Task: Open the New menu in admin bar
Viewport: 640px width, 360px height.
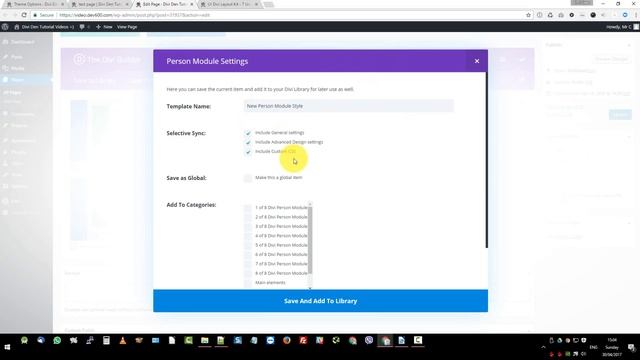Action: coord(104,27)
